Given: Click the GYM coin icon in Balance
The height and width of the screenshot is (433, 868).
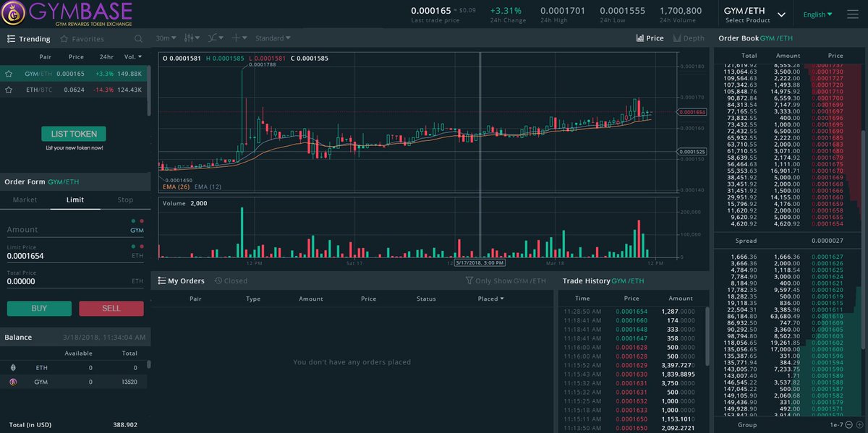Looking at the screenshot, I should 12,381.
